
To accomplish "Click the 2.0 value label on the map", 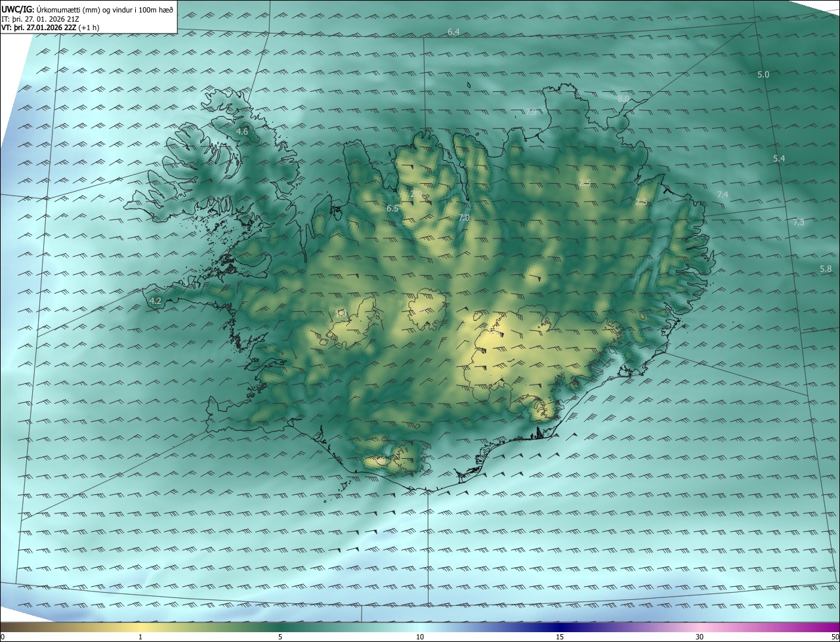I will click(416, 194).
